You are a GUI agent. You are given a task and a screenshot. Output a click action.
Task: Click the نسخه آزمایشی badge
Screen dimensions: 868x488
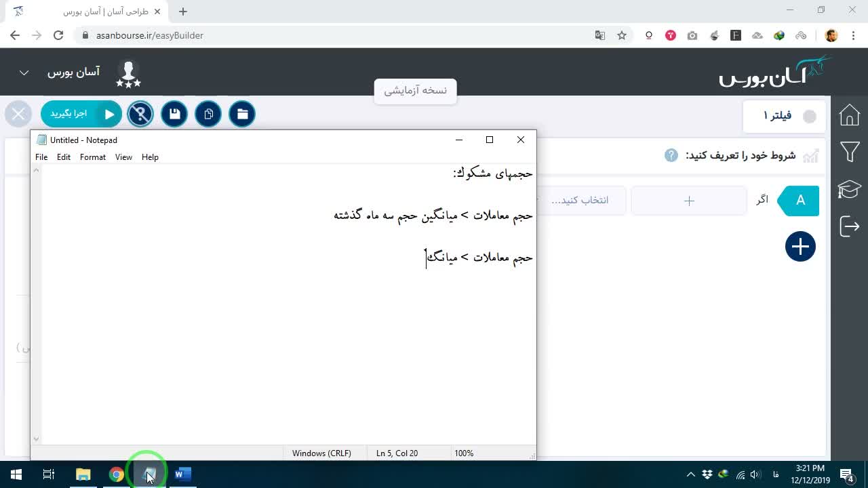[x=415, y=91]
